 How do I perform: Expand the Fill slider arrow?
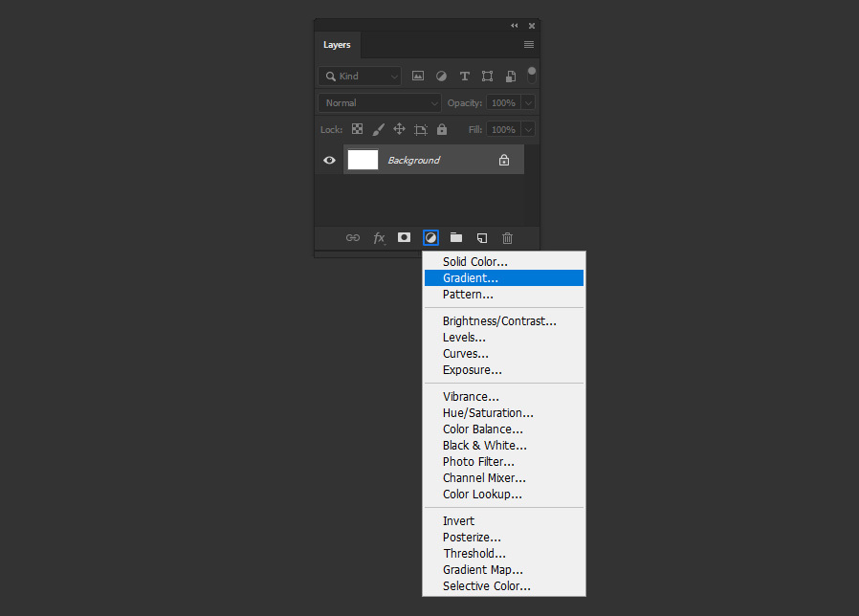pyautogui.click(x=528, y=130)
